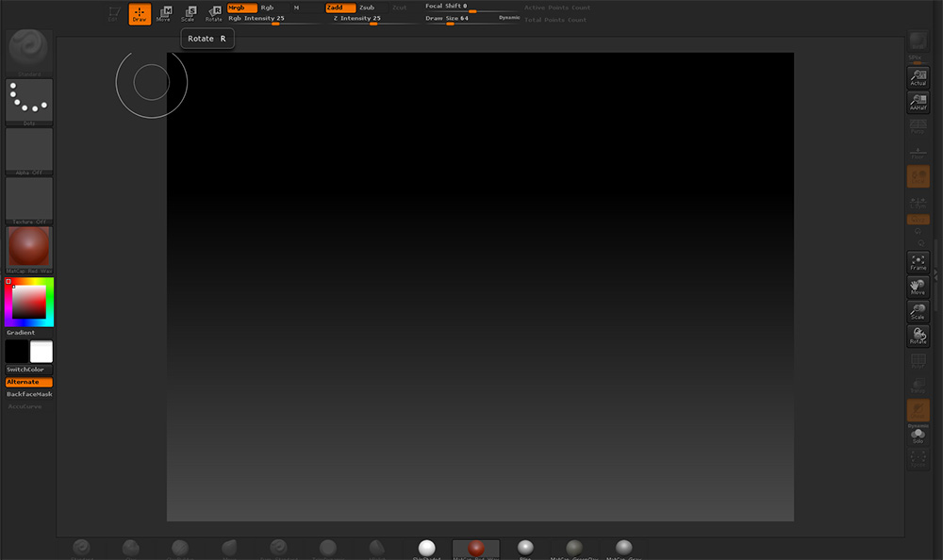943x560 pixels.
Task: Select the Blinn material sphere
Action: tap(525, 550)
